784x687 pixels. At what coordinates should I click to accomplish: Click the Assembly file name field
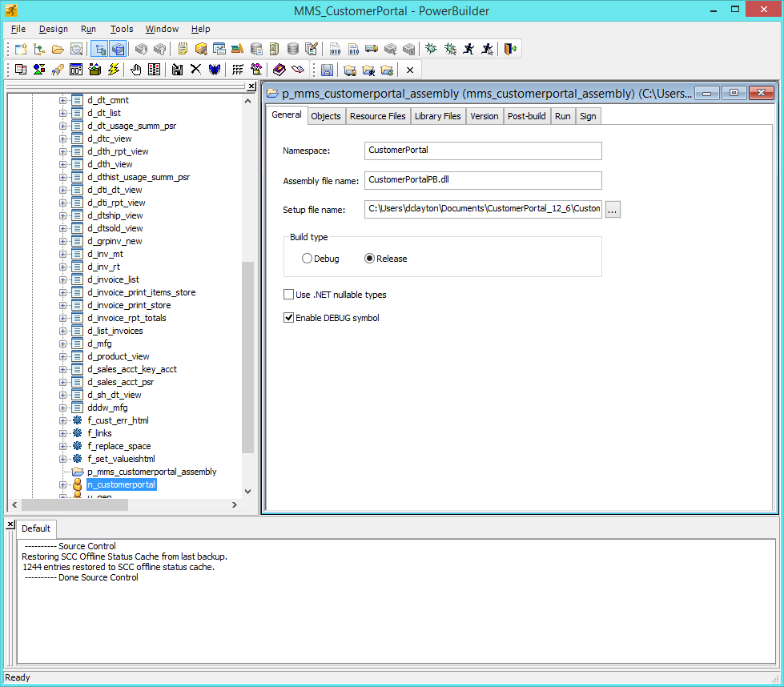(x=483, y=180)
